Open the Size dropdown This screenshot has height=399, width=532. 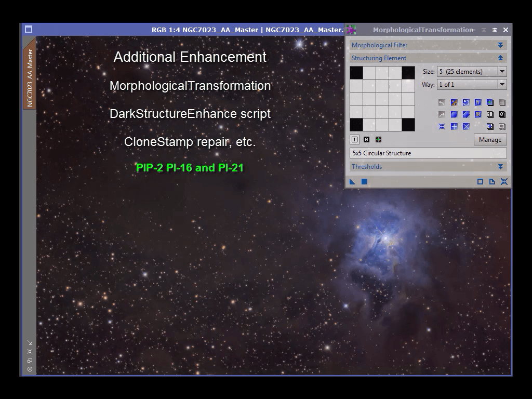coord(502,72)
